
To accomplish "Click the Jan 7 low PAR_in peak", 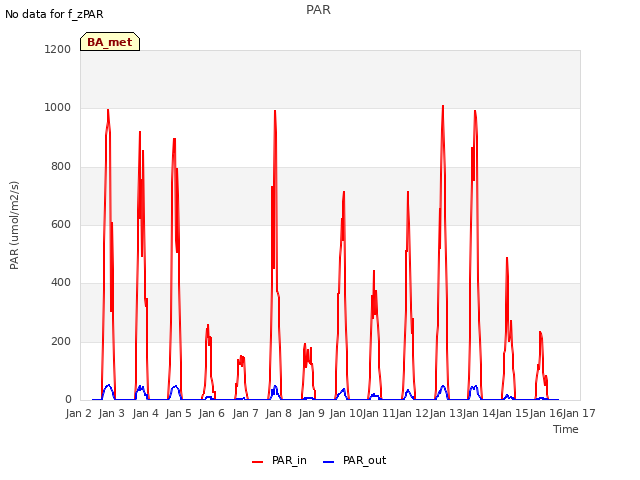I will tap(241, 357).
